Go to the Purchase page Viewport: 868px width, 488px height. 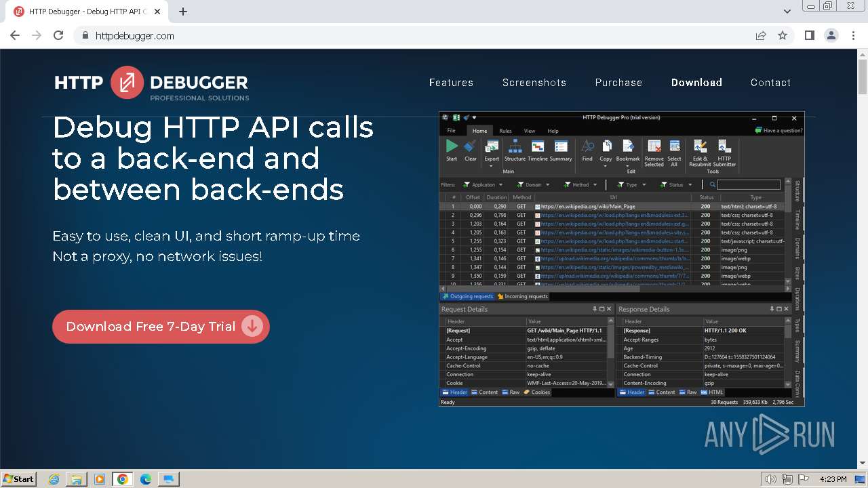click(618, 83)
